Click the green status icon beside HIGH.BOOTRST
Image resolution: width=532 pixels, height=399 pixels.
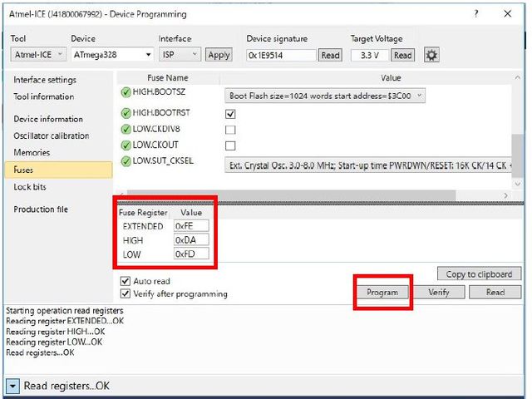[126, 113]
